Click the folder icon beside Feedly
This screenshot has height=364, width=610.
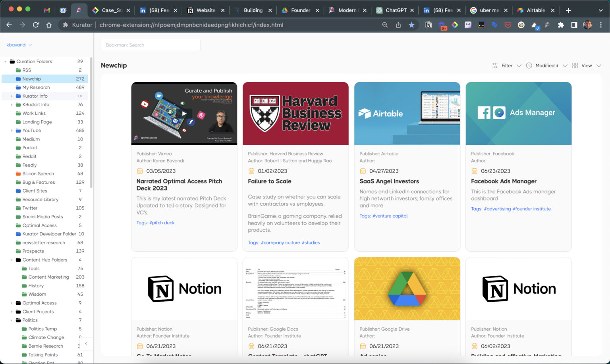(18, 165)
